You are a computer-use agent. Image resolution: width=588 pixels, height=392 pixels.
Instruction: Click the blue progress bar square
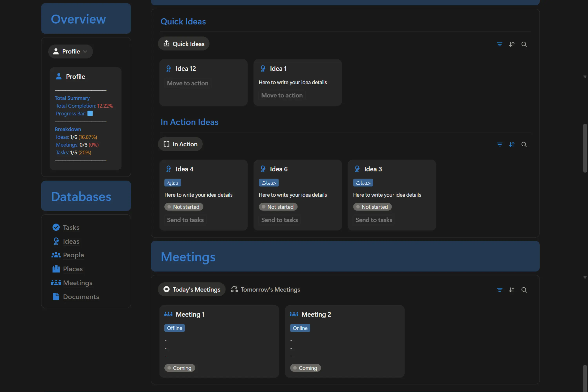(90, 113)
